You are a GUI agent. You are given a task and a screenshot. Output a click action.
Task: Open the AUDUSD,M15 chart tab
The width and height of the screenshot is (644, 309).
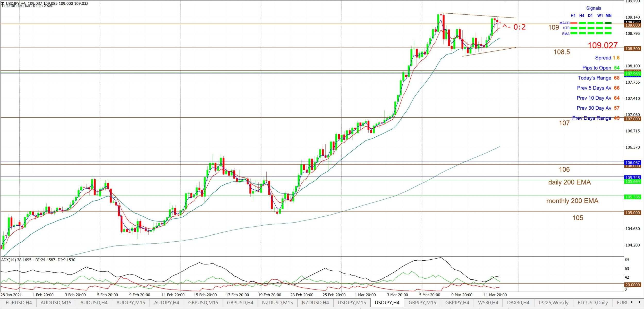[56, 303]
